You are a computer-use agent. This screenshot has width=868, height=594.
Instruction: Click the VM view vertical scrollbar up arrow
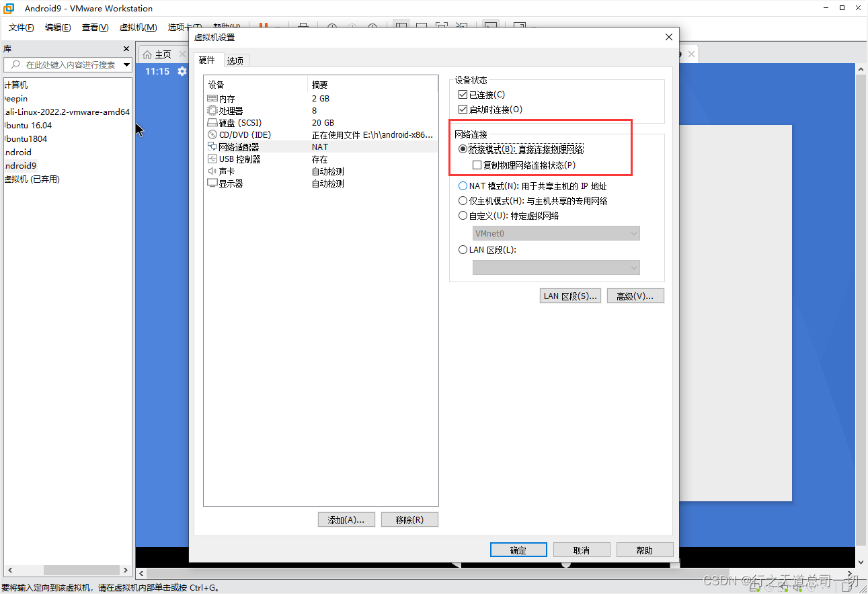[x=861, y=69]
